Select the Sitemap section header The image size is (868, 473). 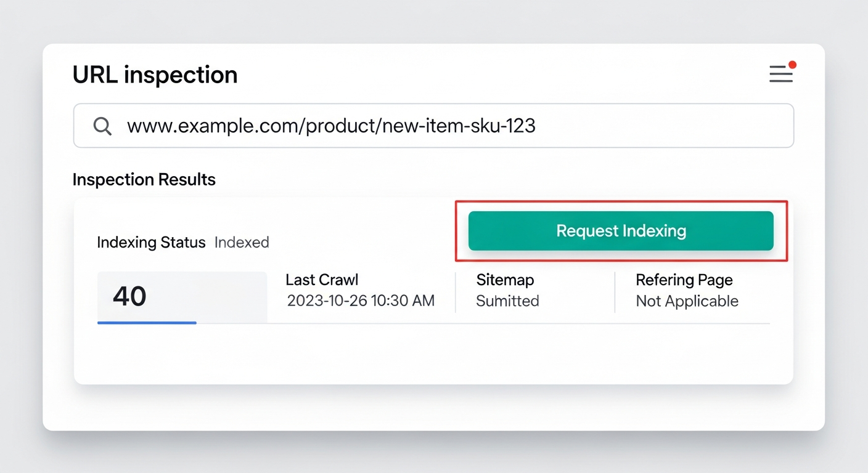[505, 280]
